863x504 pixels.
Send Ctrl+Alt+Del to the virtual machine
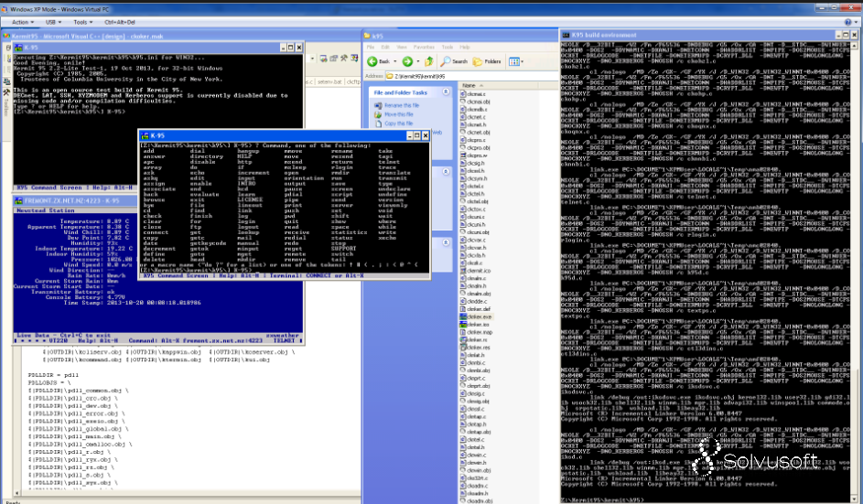pyautogui.click(x=120, y=22)
